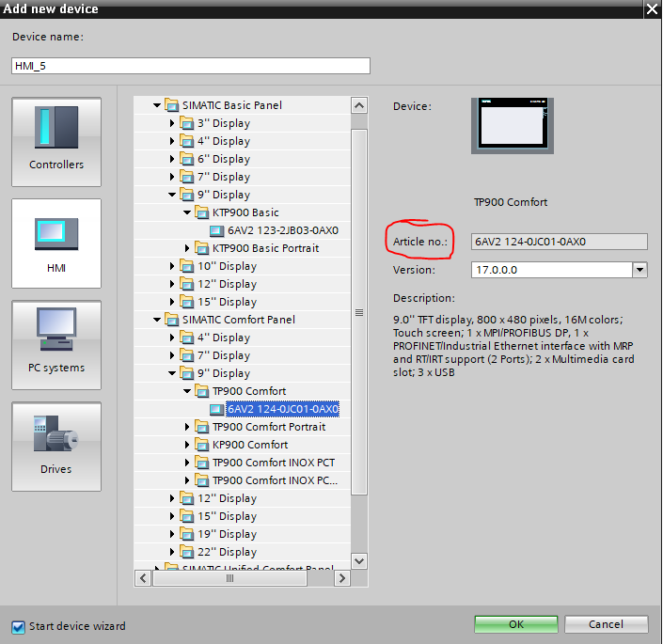663x644 pixels.
Task: Click the SIMATIC Basic Panel folder icon
Action: pyautogui.click(x=172, y=105)
